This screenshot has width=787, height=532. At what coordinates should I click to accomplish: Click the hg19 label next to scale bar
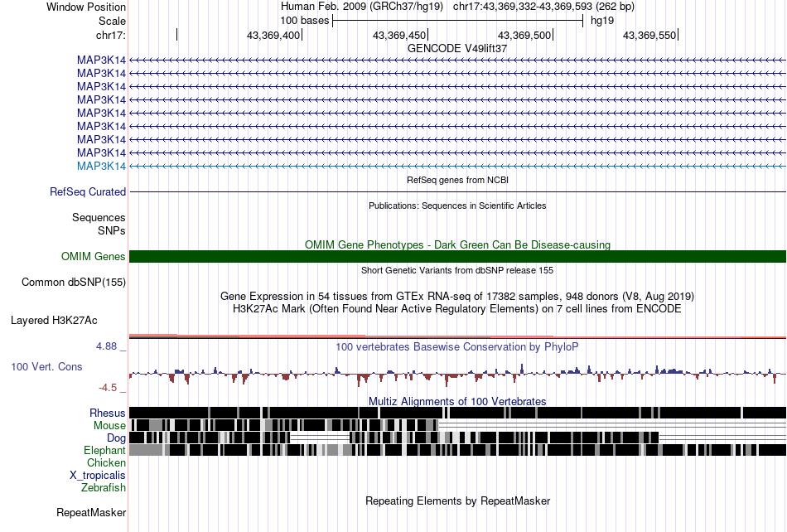tap(602, 21)
